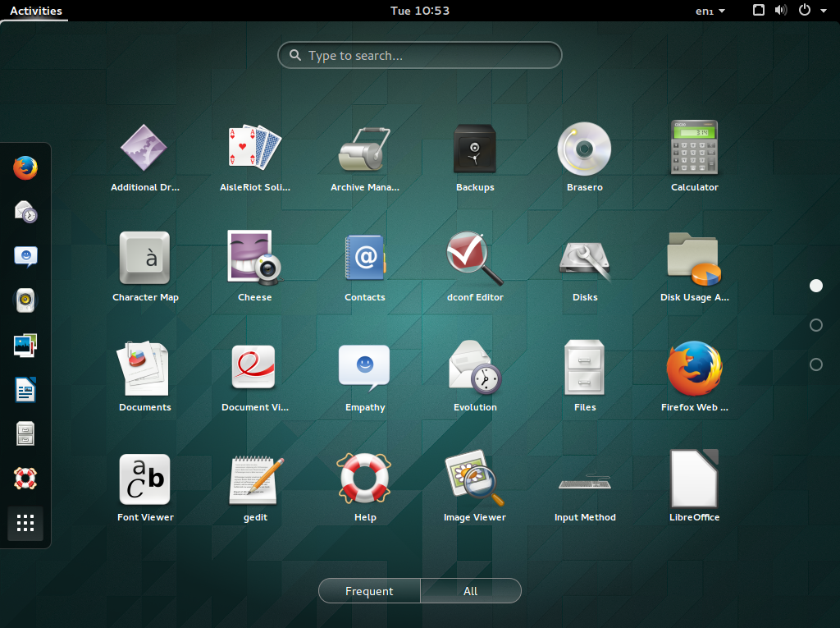Open the Cheese webcam application
840x628 pixels.
tap(254, 258)
